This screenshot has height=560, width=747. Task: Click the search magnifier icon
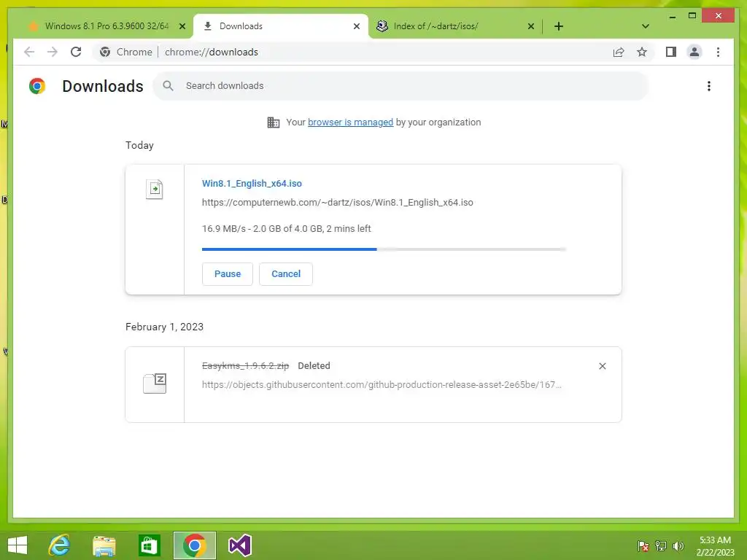click(169, 86)
